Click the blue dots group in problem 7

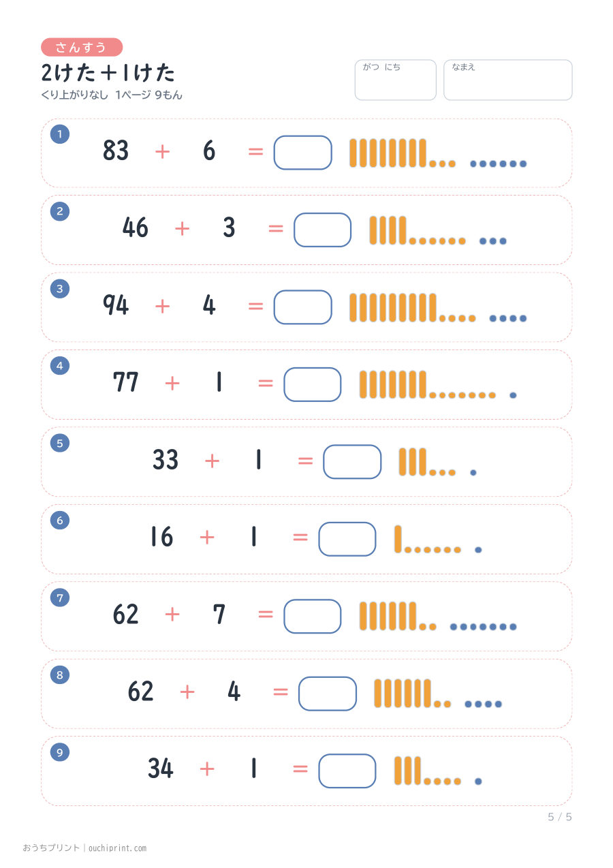coord(484,627)
